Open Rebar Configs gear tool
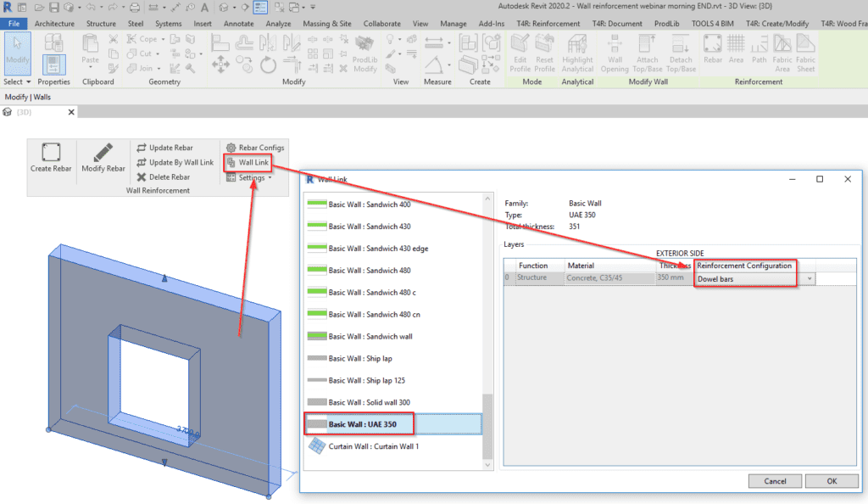Screen dimensions: 868x504 [x=255, y=148]
